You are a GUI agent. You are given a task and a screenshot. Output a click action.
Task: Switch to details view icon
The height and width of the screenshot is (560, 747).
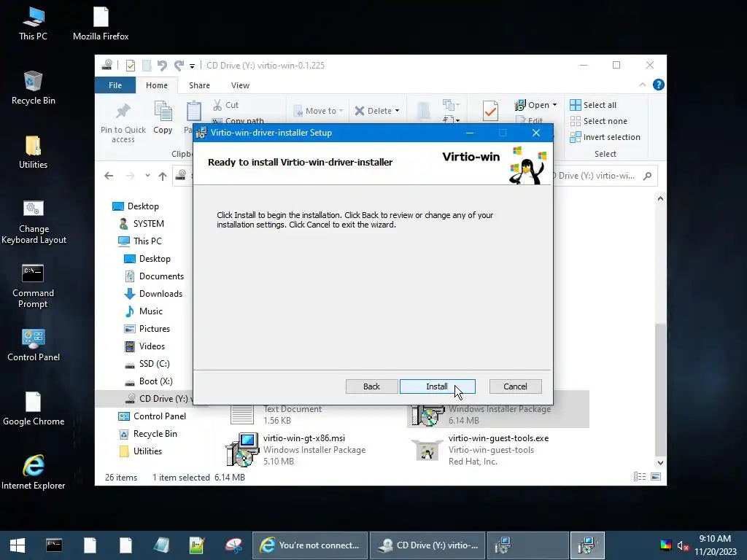pos(640,477)
